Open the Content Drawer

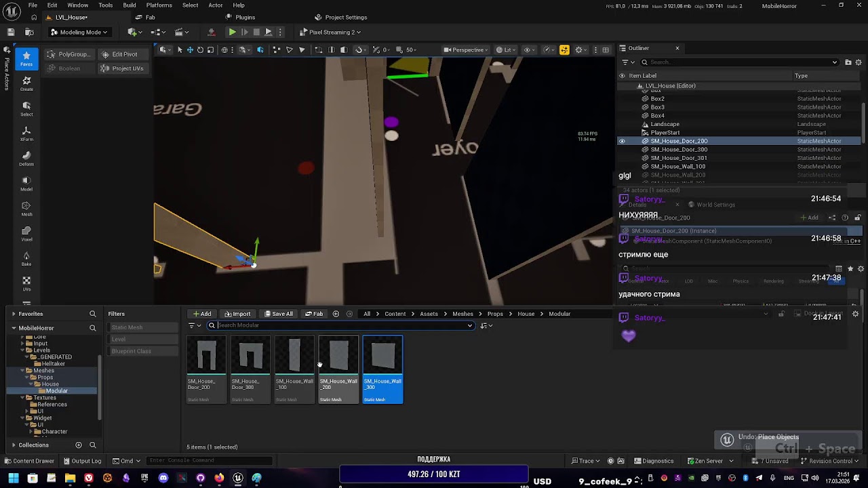click(29, 461)
